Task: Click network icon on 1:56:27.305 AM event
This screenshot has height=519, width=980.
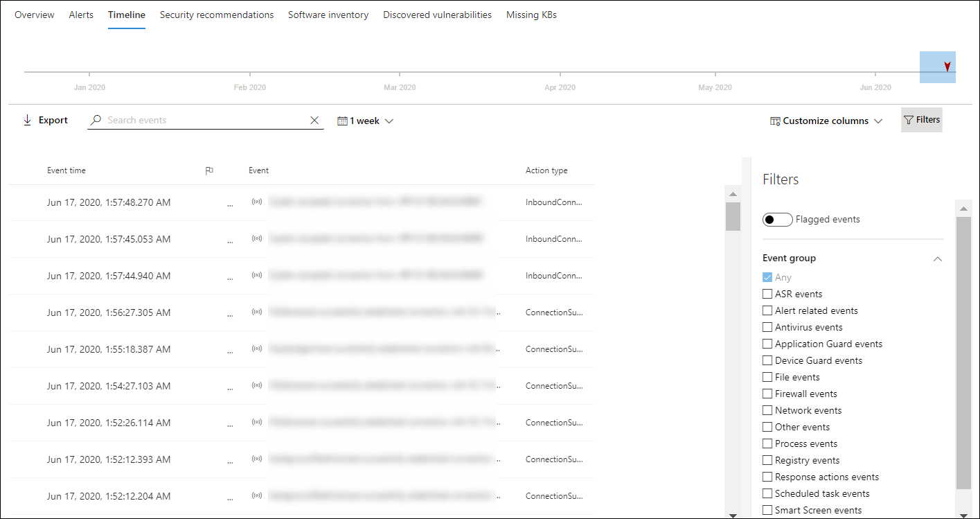Action: [257, 313]
